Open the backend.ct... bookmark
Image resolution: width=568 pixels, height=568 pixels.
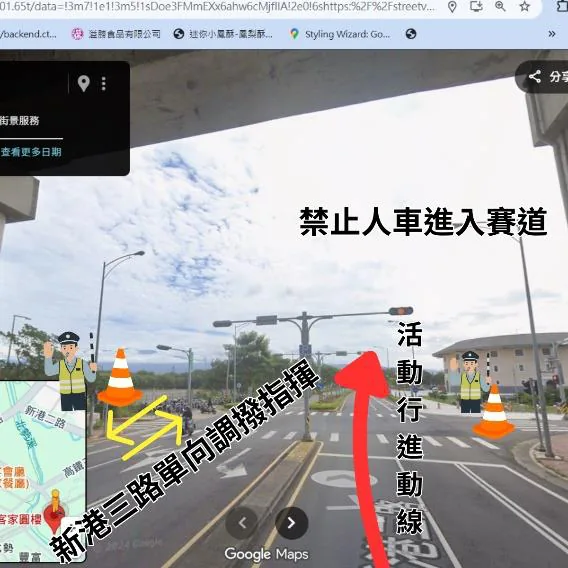coord(28,34)
